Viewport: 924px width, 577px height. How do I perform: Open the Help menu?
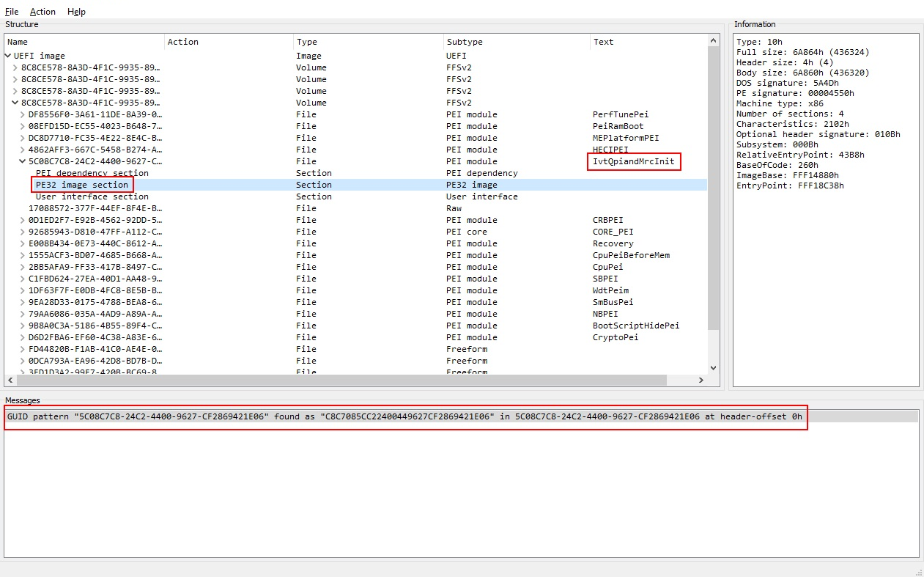(x=76, y=12)
